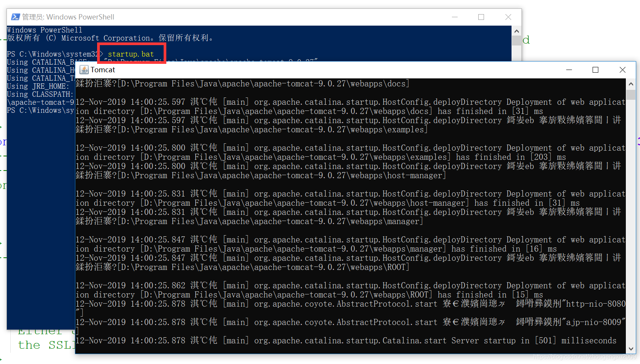This screenshot has height=364, width=640.
Task: Click the 'webapps\docs] has finished in [31] ms' line
Action: point(309,111)
